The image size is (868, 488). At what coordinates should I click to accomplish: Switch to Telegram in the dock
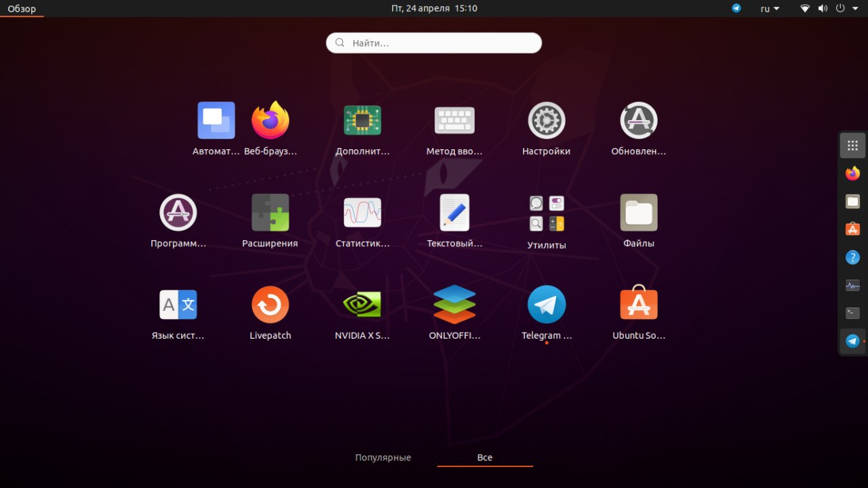853,341
